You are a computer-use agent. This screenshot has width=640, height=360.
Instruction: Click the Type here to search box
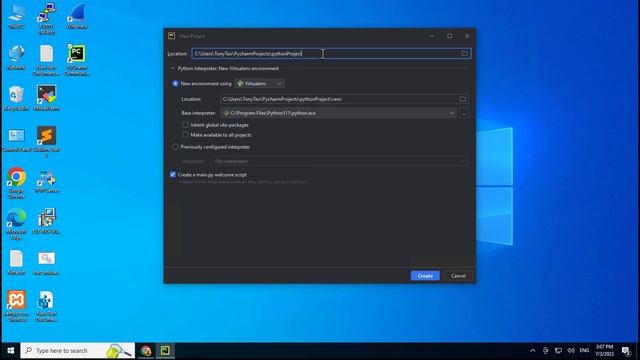(78, 350)
